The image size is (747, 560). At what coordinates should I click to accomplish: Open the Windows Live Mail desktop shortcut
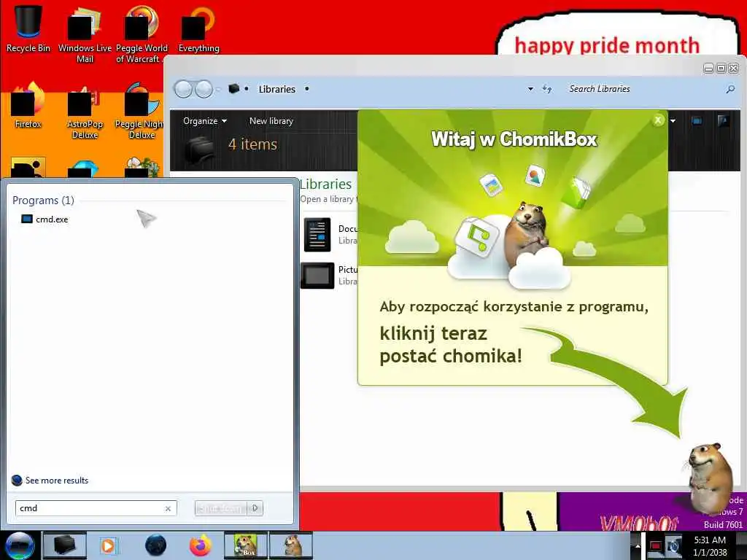coord(85,34)
